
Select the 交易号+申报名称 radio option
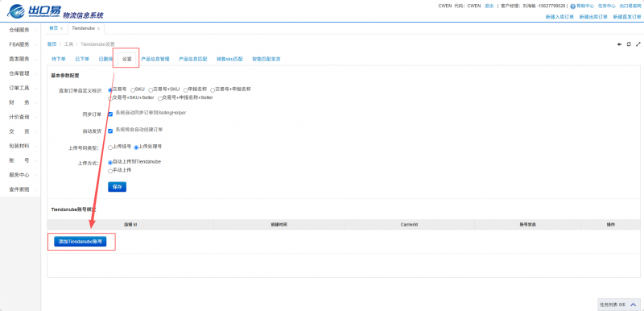(x=213, y=90)
